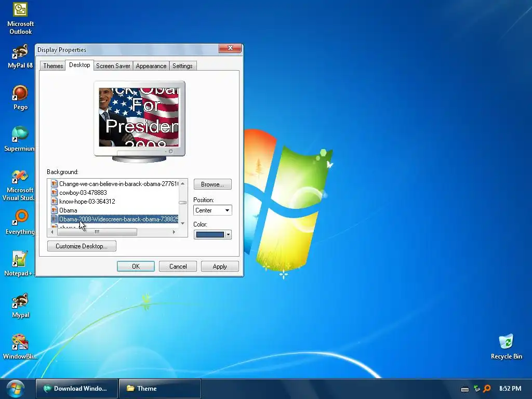The height and width of the screenshot is (399, 532).
Task: Click the Cancel button
Action: tap(178, 267)
